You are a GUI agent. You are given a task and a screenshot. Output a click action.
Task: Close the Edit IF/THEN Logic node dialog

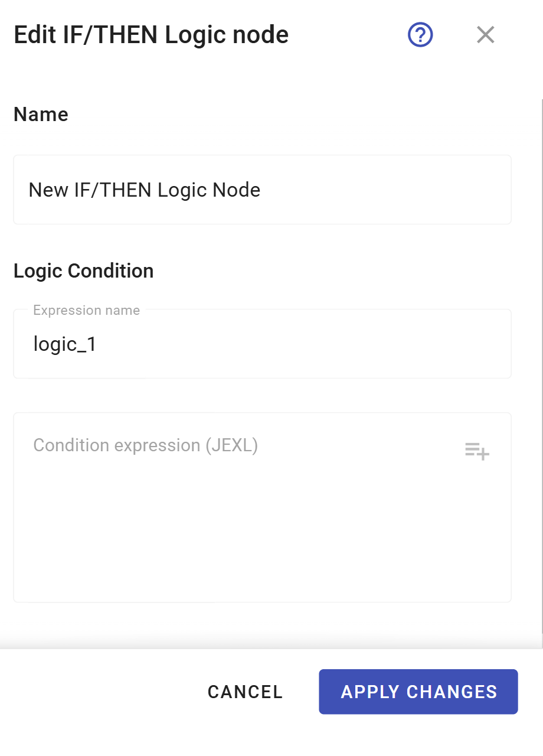pyautogui.click(x=485, y=35)
